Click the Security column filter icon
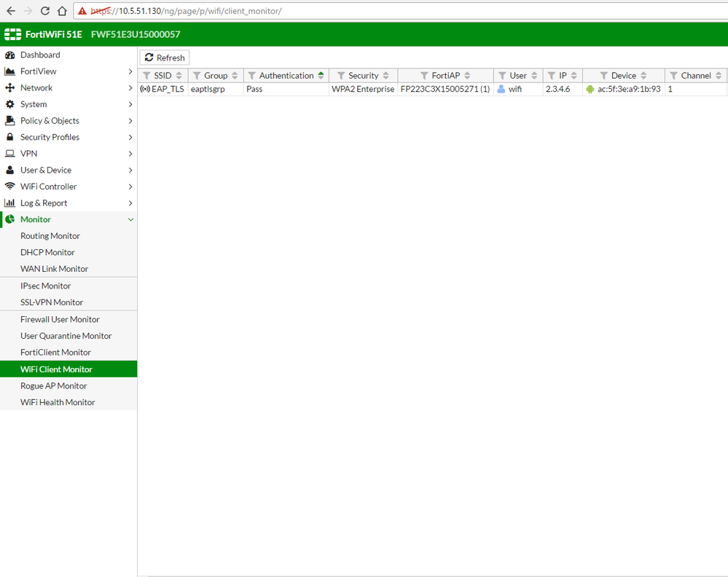This screenshot has height=577, width=728. 341,76
